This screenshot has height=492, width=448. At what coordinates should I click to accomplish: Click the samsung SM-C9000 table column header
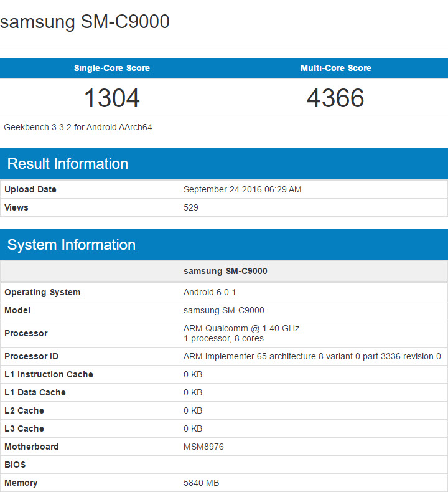(225, 271)
